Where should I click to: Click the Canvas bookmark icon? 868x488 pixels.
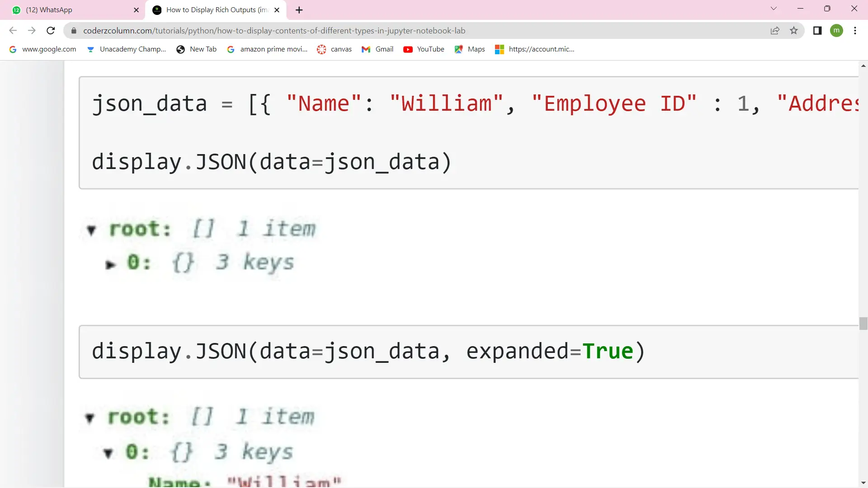tap(322, 49)
